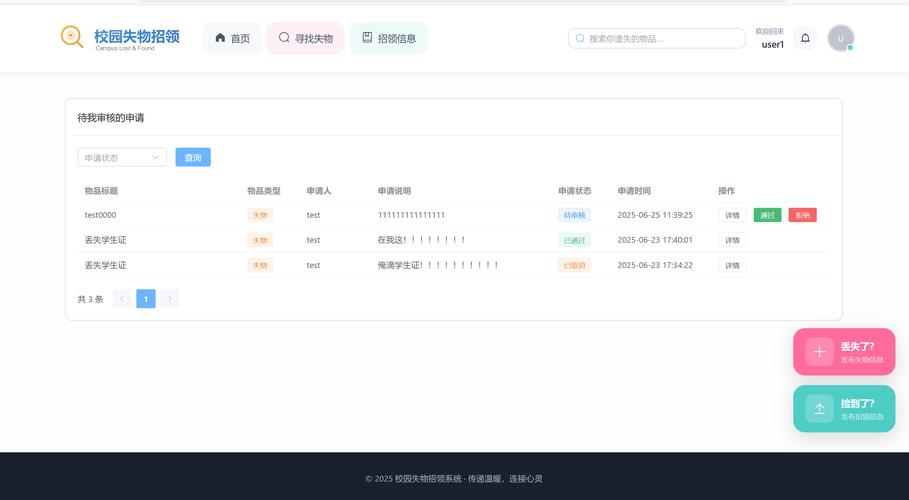
Task: Click the 待审核 status tag
Action: pyautogui.click(x=575, y=215)
